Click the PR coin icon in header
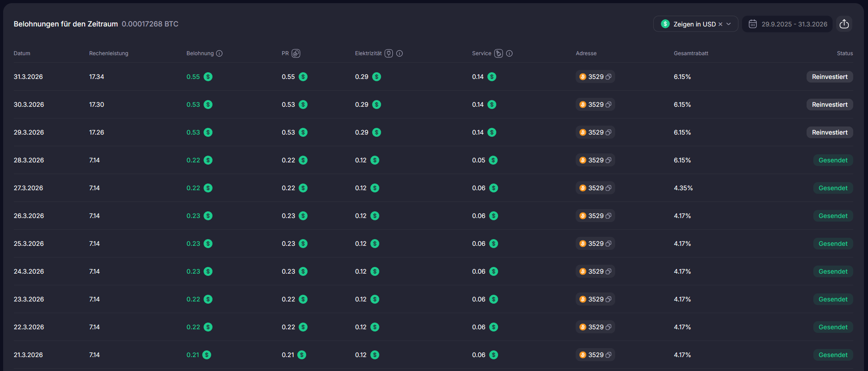This screenshot has height=371, width=868. (x=296, y=53)
